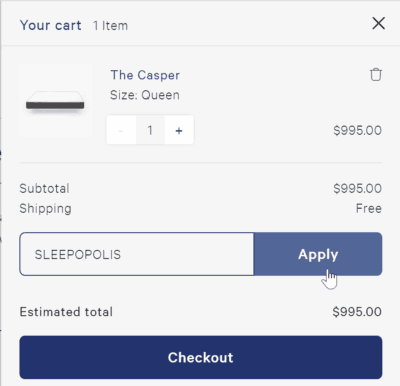
Task: Increase quantity with the plus button
Action: pyautogui.click(x=179, y=130)
